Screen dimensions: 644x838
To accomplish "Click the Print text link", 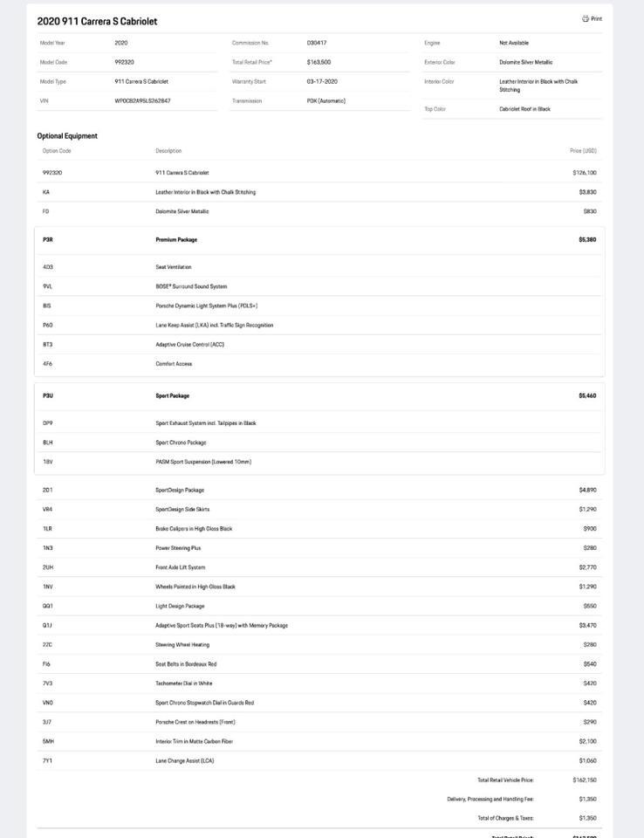I will coord(597,18).
